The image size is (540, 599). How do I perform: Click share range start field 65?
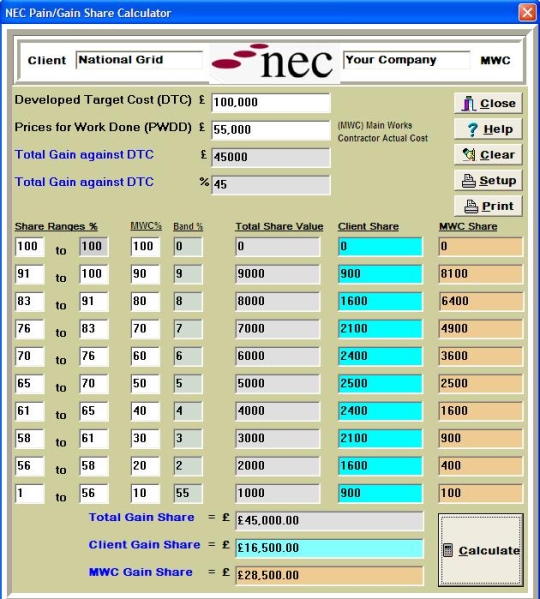pyautogui.click(x=29, y=384)
